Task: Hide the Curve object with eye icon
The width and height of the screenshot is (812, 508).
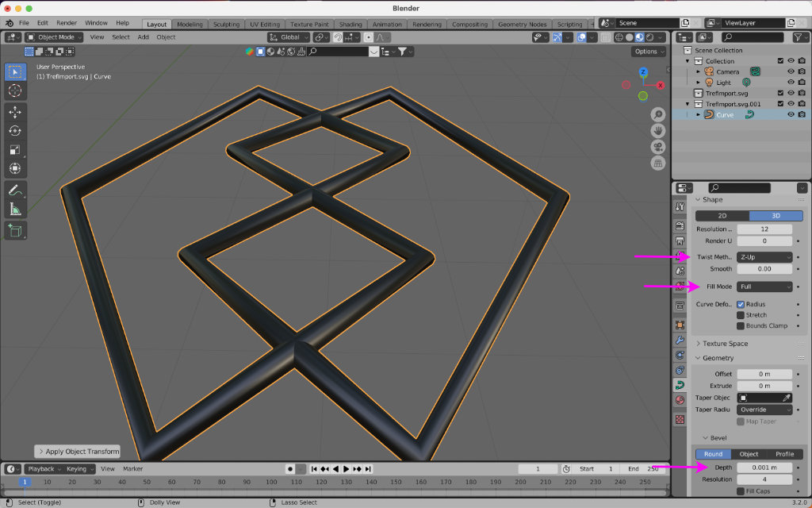Action: (791, 115)
